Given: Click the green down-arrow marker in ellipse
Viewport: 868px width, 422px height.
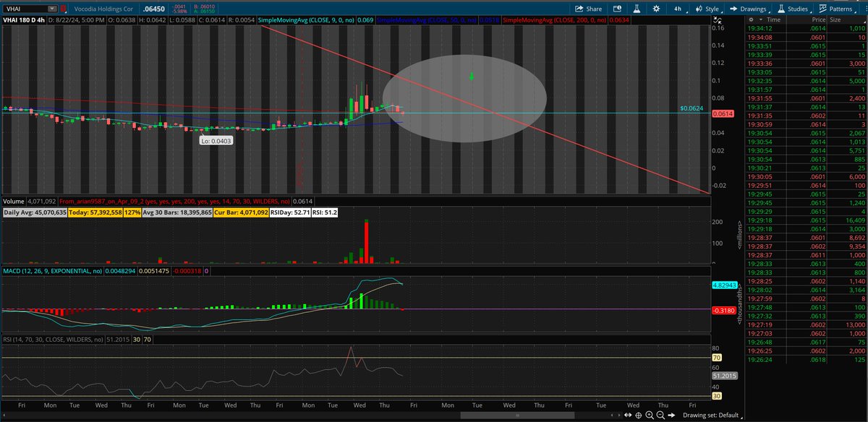Looking at the screenshot, I should 472,76.
